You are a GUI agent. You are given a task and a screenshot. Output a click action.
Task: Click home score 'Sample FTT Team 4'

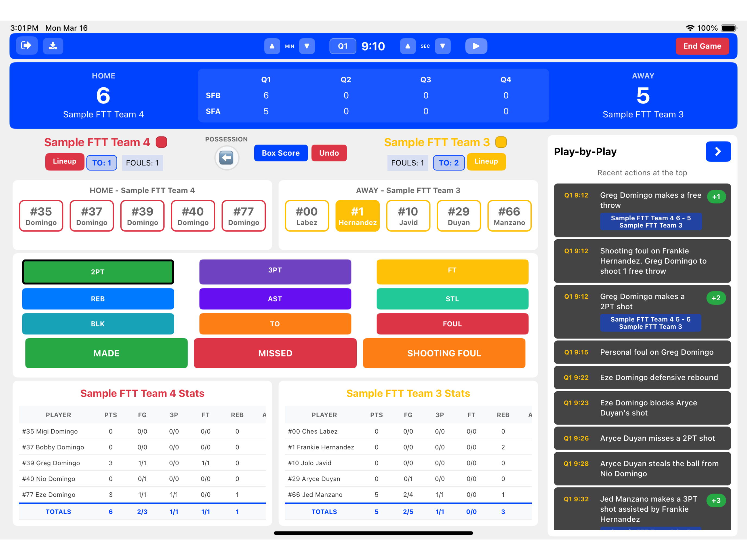[103, 114]
